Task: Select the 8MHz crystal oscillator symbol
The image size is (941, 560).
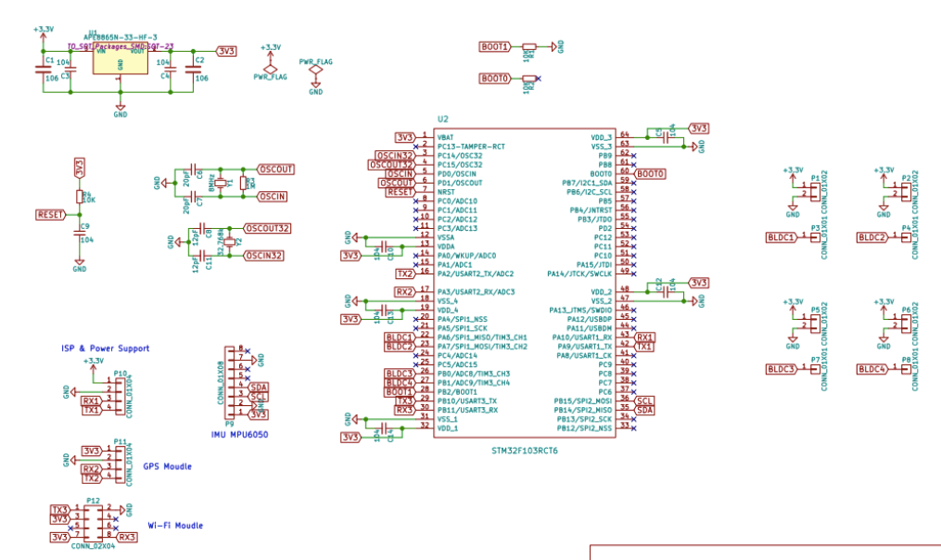Action: [x=221, y=184]
